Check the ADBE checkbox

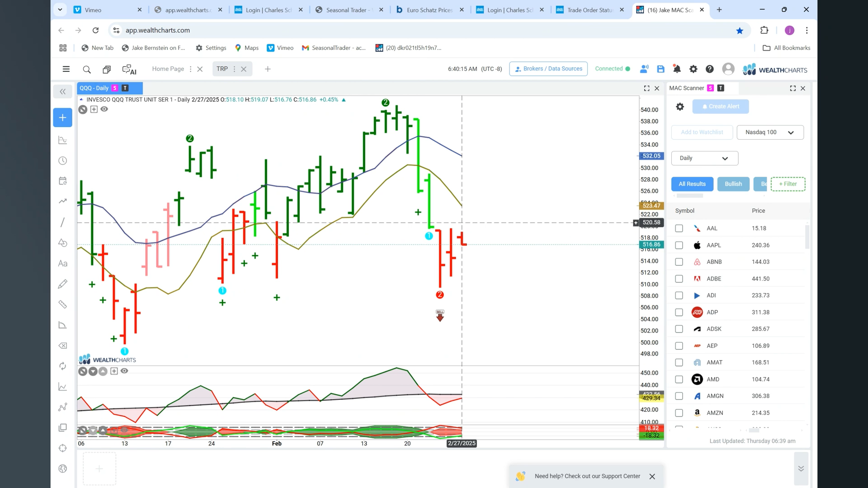(x=679, y=279)
